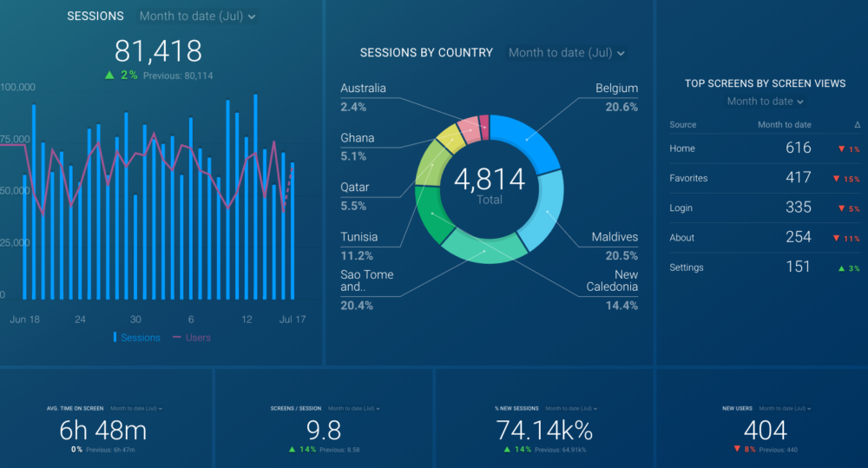
Task: Open the Favorites screen row
Action: click(688, 179)
